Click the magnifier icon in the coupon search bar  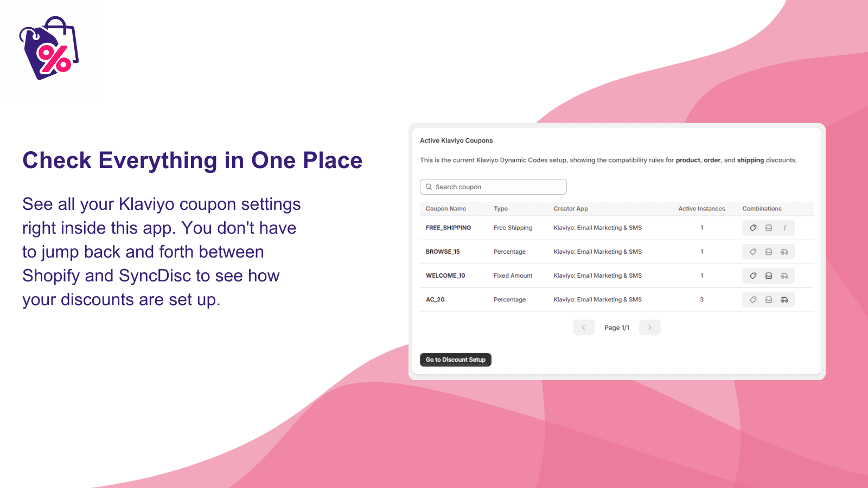429,187
